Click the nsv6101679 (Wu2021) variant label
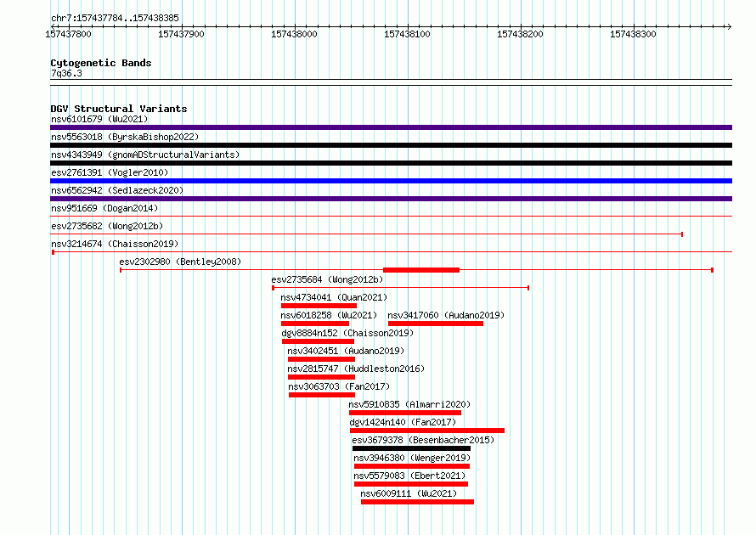This screenshot has width=756, height=535. pos(99,119)
